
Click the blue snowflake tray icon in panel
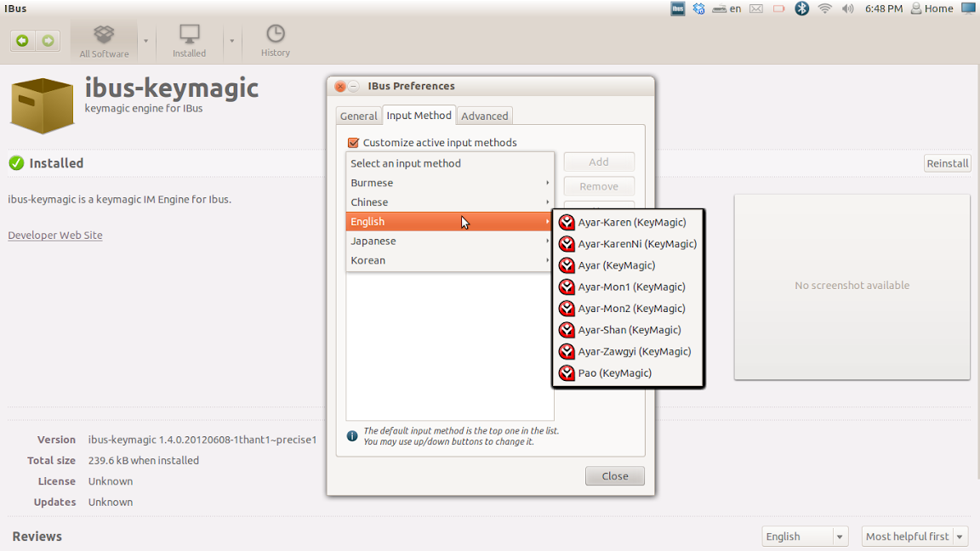[698, 9]
